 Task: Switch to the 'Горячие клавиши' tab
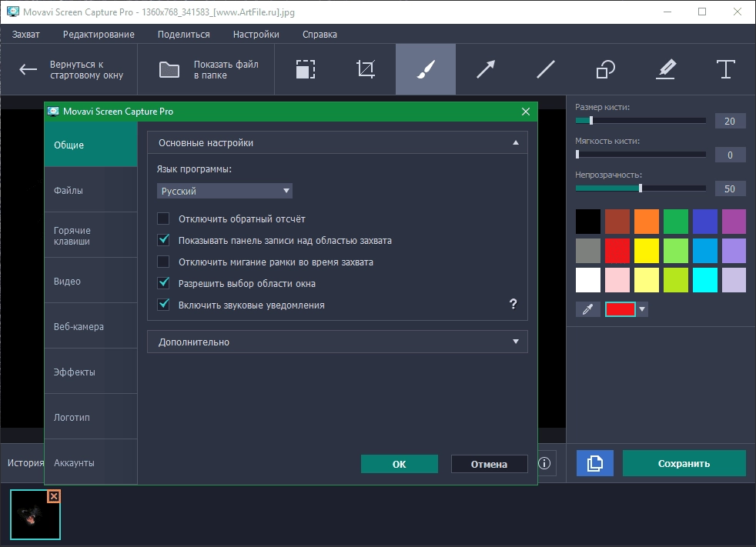pos(91,235)
